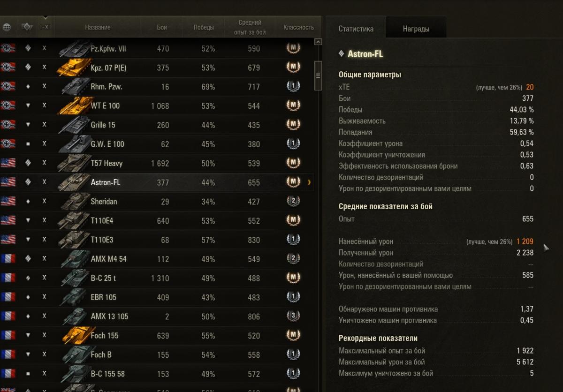Click the USA flag beside T57 Heavy
563x392 pixels.
click(x=8, y=163)
